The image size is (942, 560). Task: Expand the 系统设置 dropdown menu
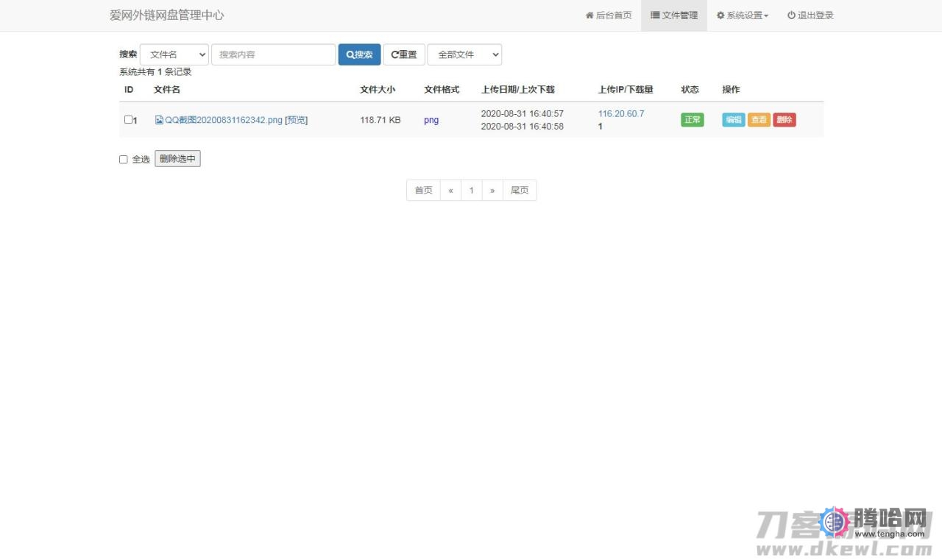tap(743, 15)
